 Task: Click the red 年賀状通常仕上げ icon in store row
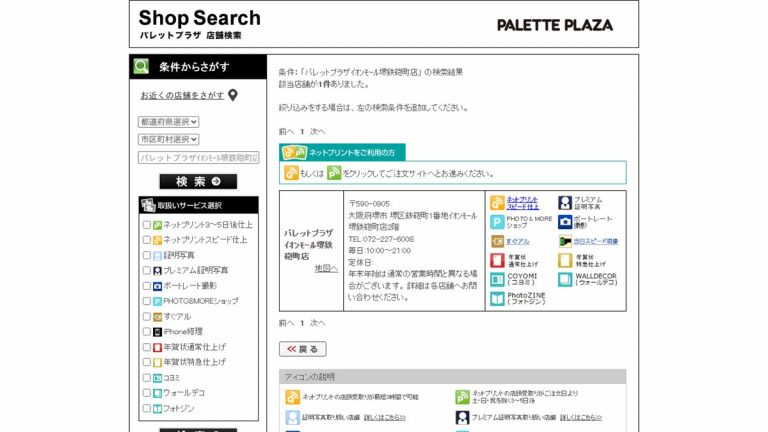pos(497,260)
